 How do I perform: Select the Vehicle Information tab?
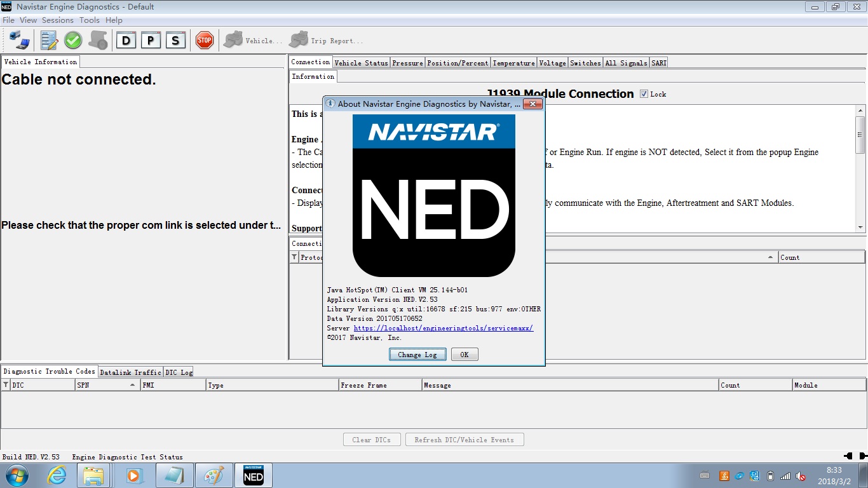(41, 62)
